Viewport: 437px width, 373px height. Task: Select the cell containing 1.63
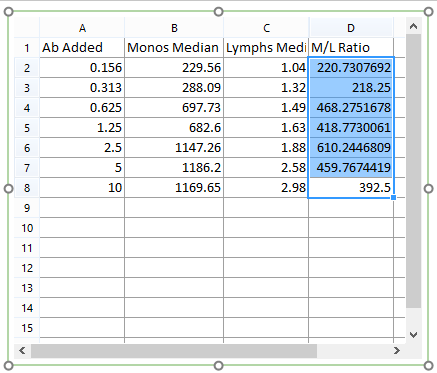(x=266, y=128)
